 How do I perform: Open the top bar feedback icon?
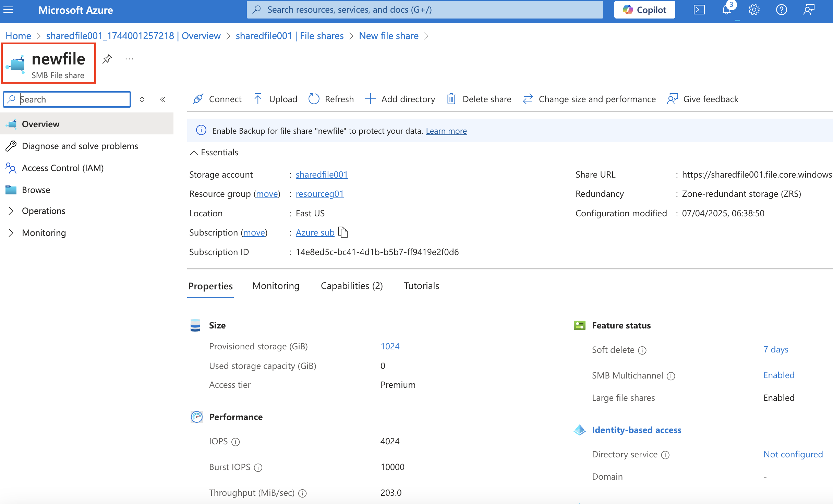coord(809,10)
